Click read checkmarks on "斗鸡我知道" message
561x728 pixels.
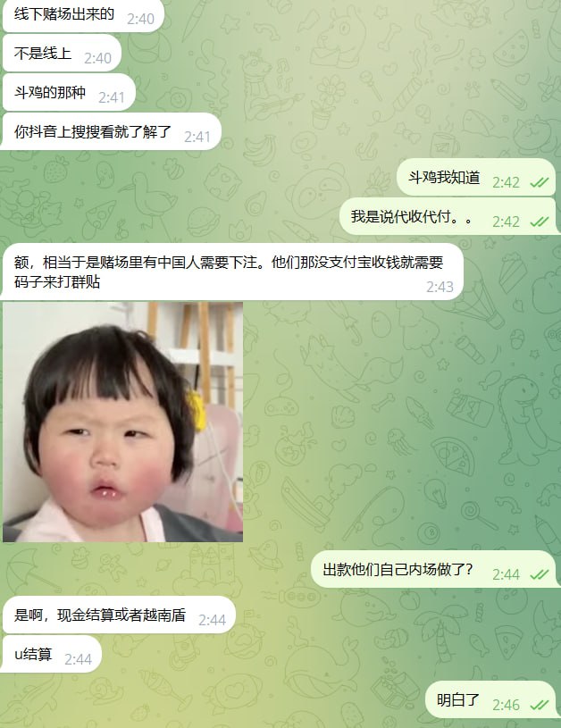pyautogui.click(x=540, y=182)
